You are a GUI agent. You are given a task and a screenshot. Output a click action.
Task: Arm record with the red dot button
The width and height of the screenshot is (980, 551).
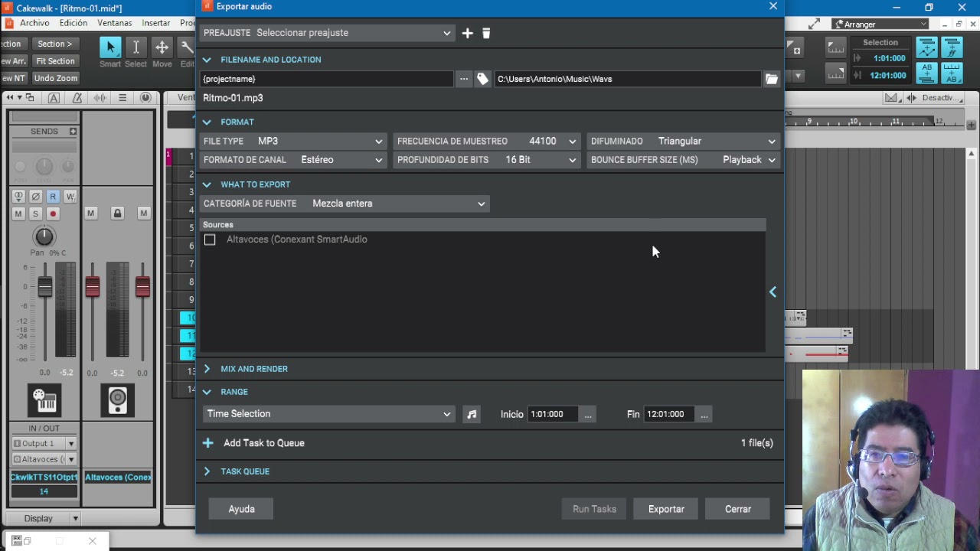point(53,214)
